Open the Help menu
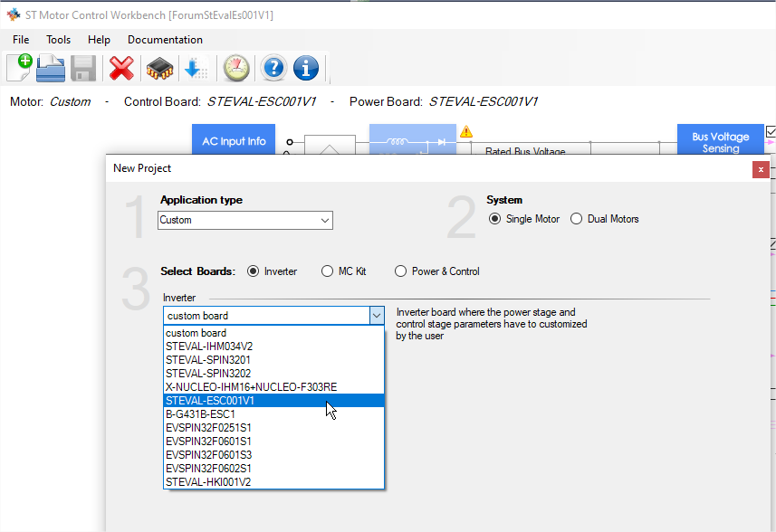Image resolution: width=776 pixels, height=532 pixels. (x=99, y=40)
